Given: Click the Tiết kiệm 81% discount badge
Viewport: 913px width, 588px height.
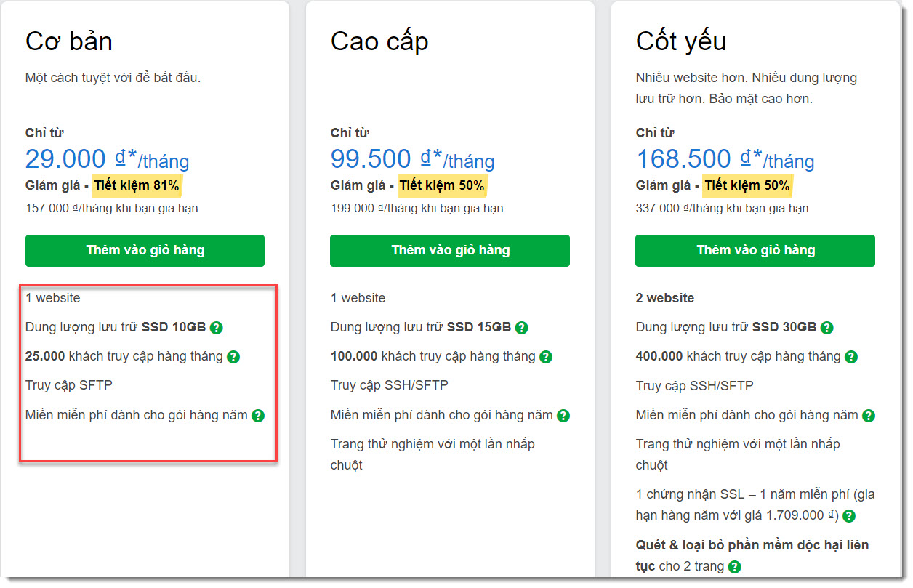Looking at the screenshot, I should point(137,185).
